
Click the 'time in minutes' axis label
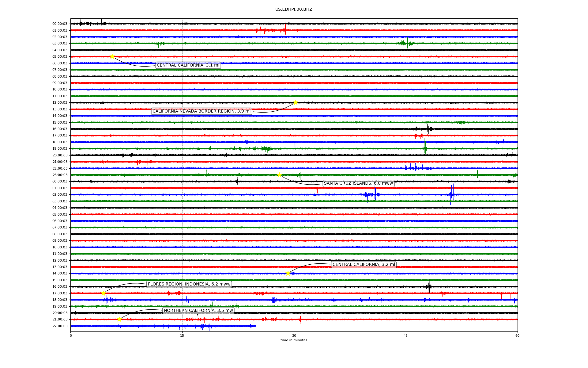pyautogui.click(x=294, y=340)
